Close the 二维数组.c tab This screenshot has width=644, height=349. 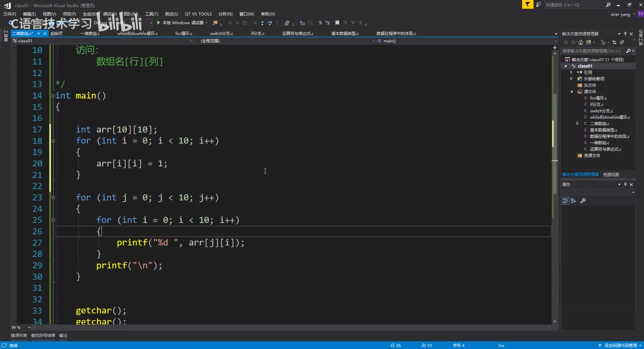coord(44,34)
